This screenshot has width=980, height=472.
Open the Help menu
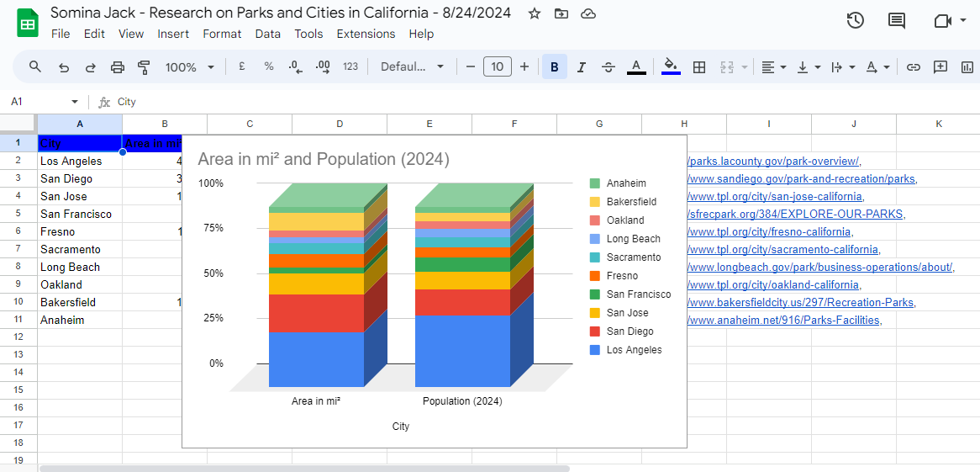421,34
